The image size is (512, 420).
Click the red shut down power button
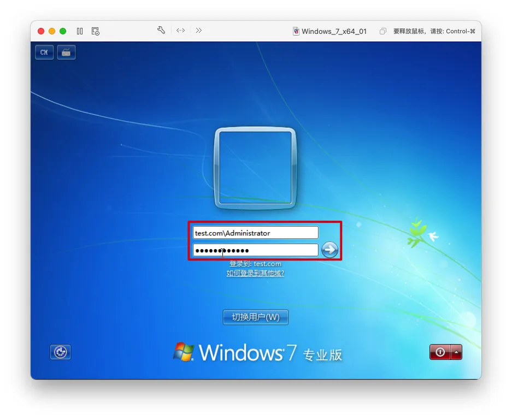[440, 352]
